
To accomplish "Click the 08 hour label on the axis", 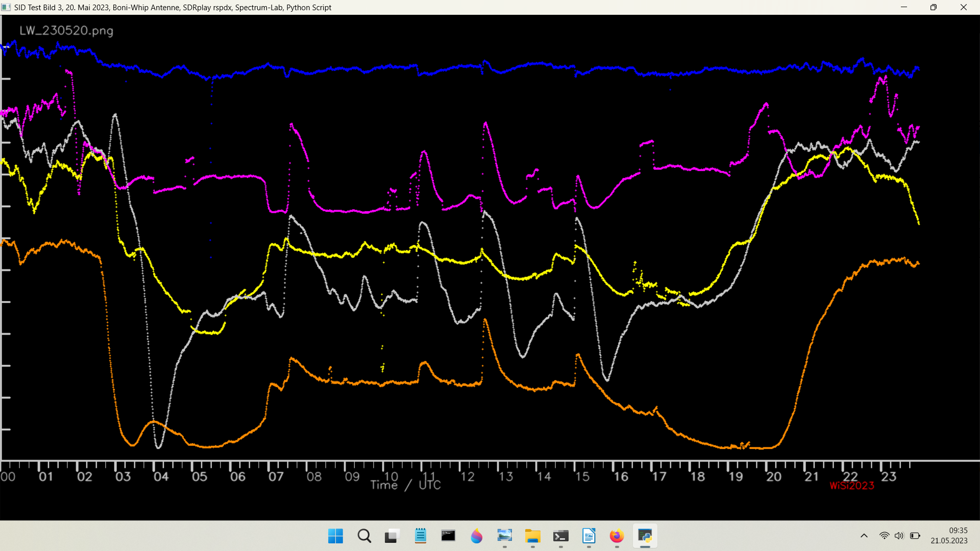I will [x=314, y=477].
